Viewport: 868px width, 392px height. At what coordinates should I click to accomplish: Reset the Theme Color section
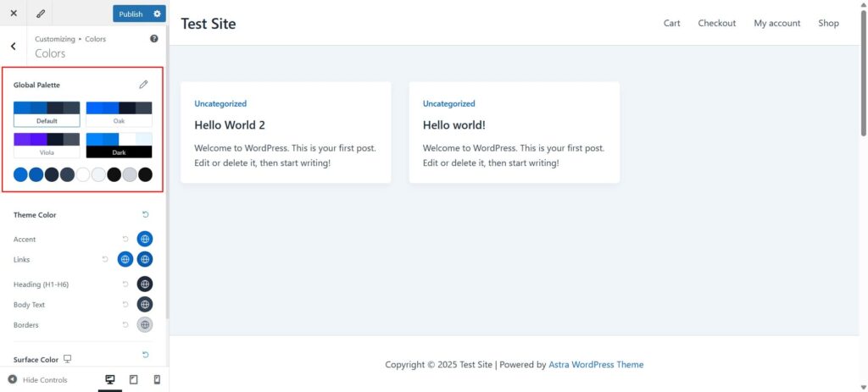point(145,215)
